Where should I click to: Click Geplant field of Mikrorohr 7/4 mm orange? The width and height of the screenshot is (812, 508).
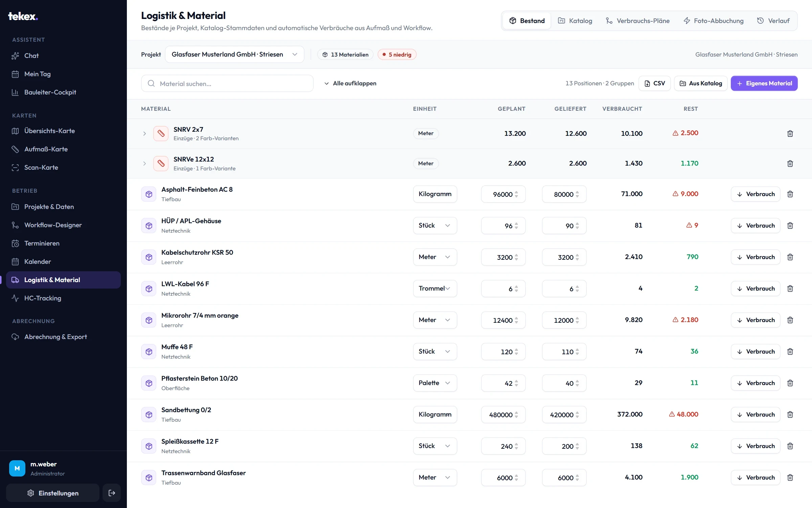503,320
